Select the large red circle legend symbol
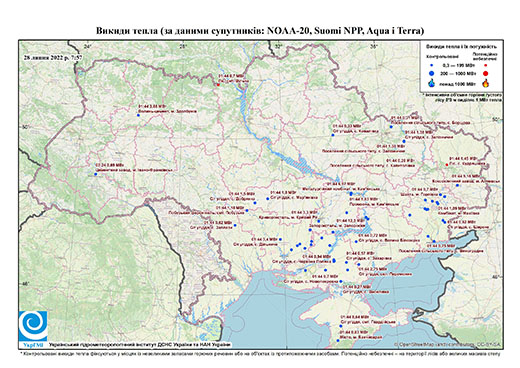520x368 pixels. tap(486, 73)
